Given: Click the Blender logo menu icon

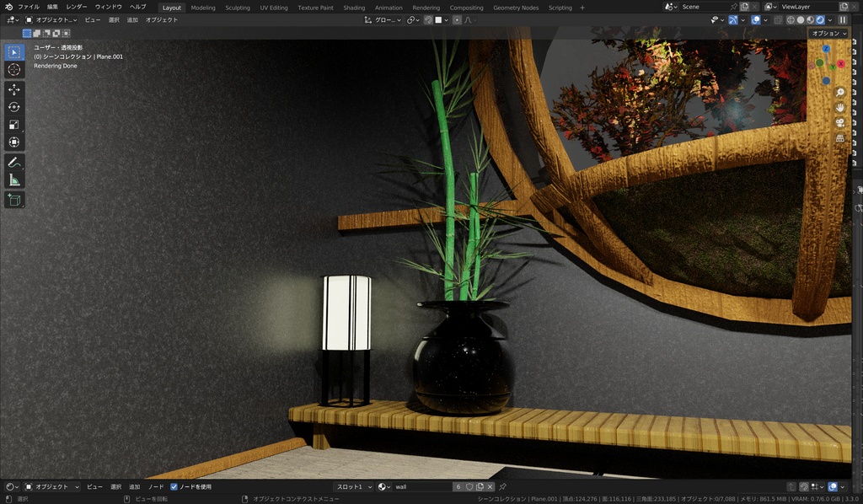Looking at the screenshot, I should pyautogui.click(x=8, y=7).
